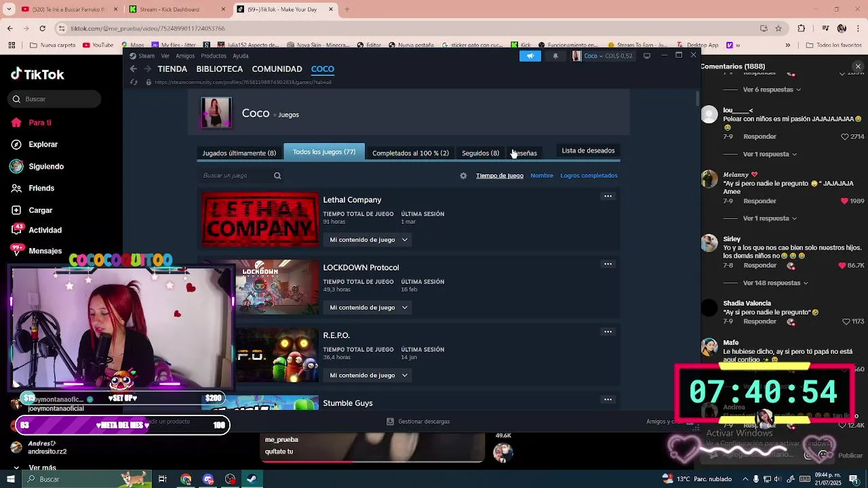Click Coco profile avatar on games page
Screen dimensions: 868x488
click(x=216, y=113)
